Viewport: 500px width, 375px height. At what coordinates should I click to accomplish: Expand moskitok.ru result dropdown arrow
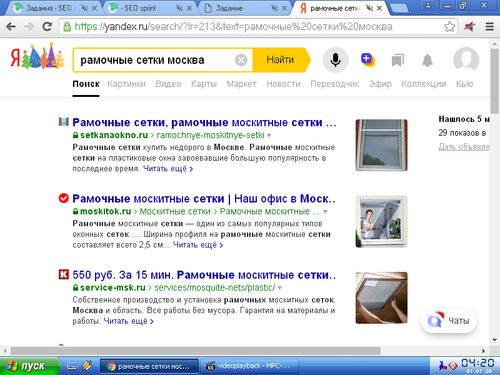click(x=325, y=211)
